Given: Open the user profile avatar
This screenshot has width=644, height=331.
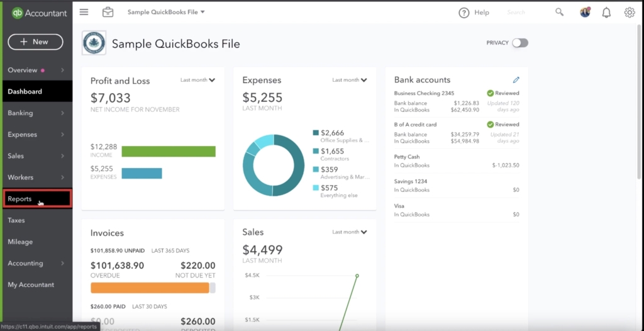Looking at the screenshot, I should coord(585,13).
